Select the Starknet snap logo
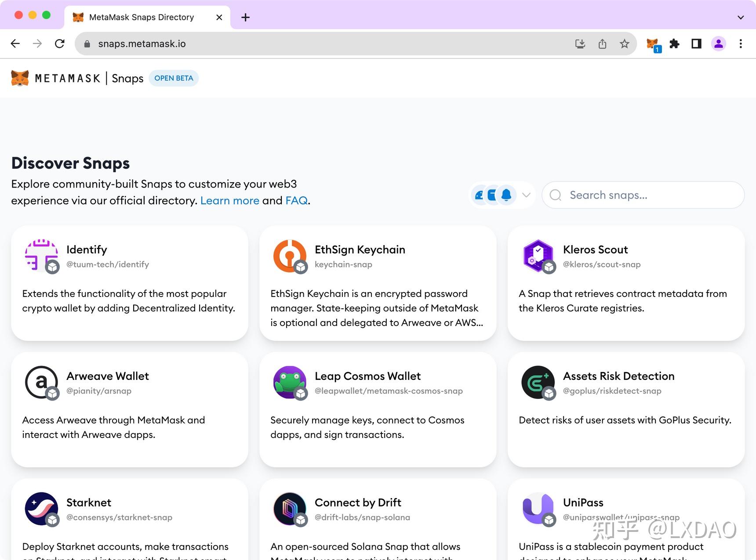The width and height of the screenshot is (756, 560). [41, 509]
